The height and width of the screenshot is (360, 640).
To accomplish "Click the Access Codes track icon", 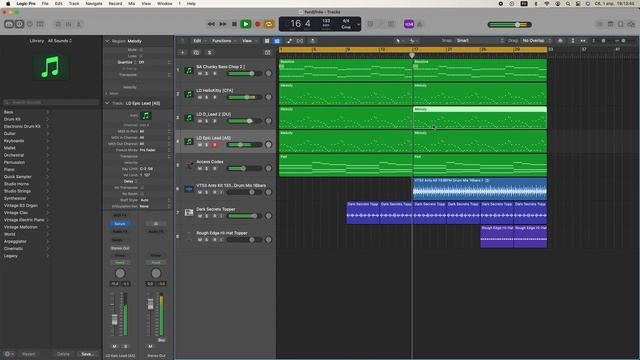I will click(189, 165).
